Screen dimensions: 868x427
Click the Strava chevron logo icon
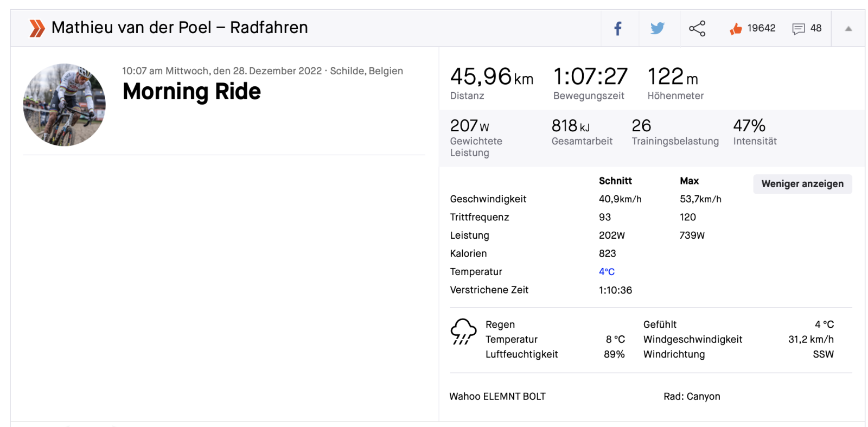(37, 28)
